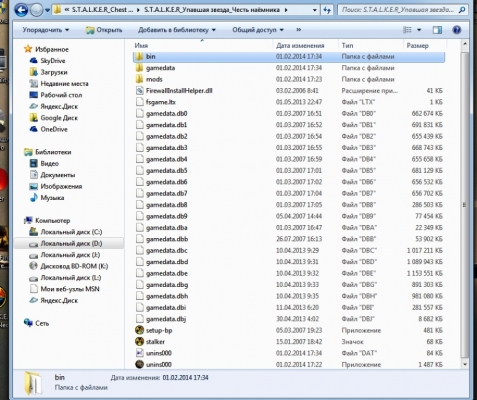Viewport: 477px width, 400px height.
Task: Refresh the folder view
Action: click(x=327, y=10)
